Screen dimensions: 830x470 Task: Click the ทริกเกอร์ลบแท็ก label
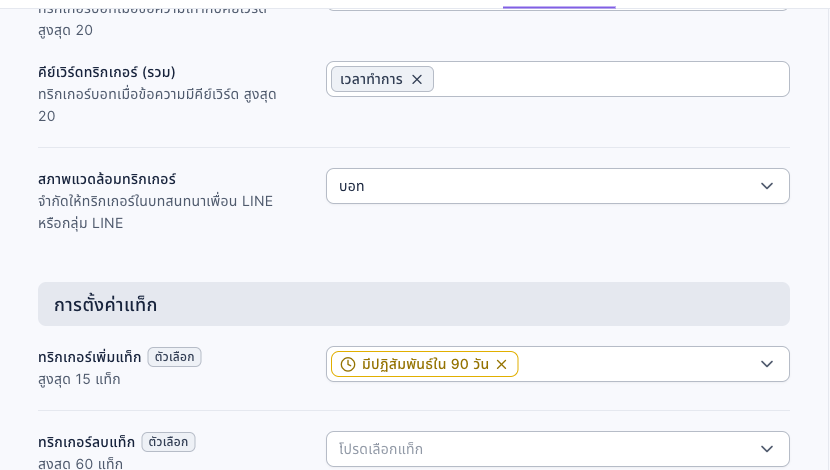pyautogui.click(x=86, y=442)
